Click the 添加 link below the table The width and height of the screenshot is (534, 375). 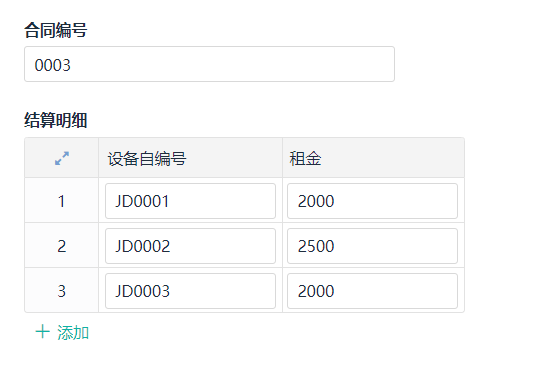click(x=73, y=332)
